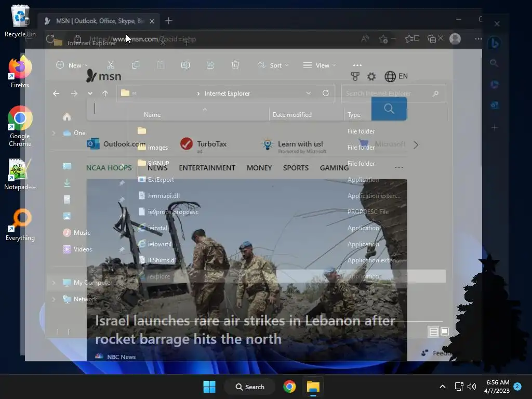This screenshot has height=399, width=532.
Task: Change MSN language via EN button
Action: point(396,76)
